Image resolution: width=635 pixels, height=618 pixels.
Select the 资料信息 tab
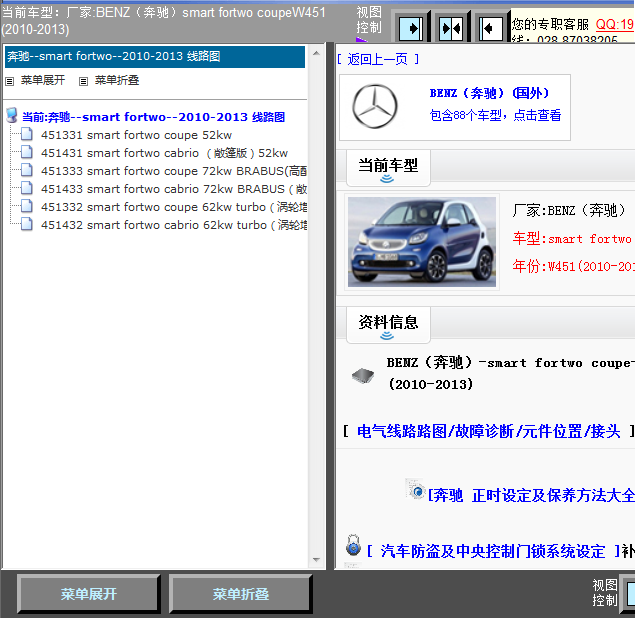point(388,324)
